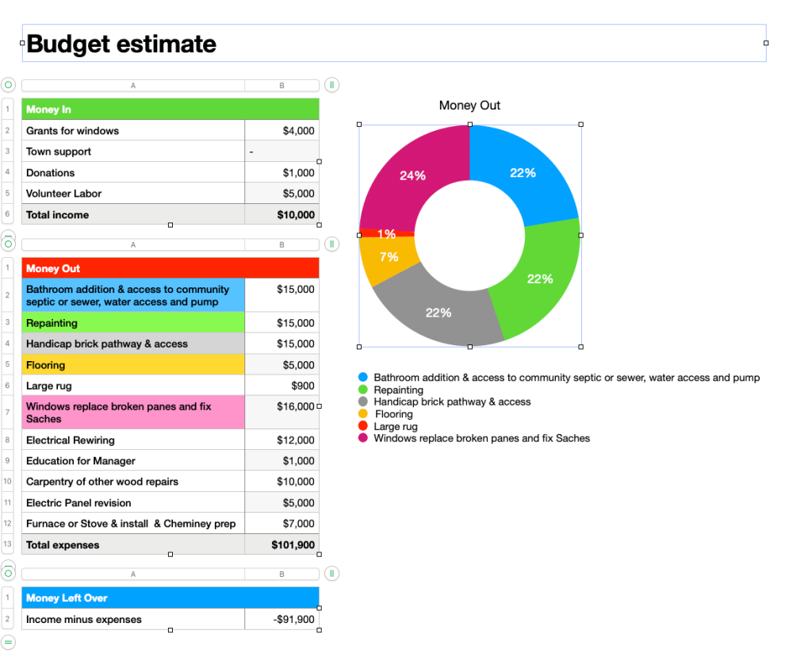Click the Money In table's circular select handle
Screen dimensions: 812x665
pyautogui.click(x=8, y=85)
